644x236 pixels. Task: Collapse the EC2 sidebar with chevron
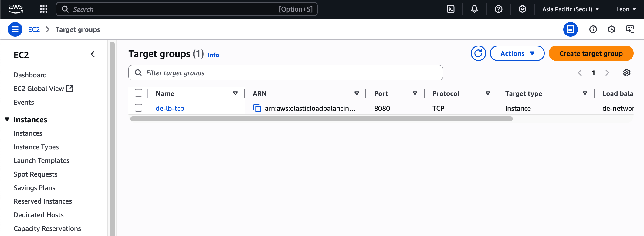coord(93,54)
